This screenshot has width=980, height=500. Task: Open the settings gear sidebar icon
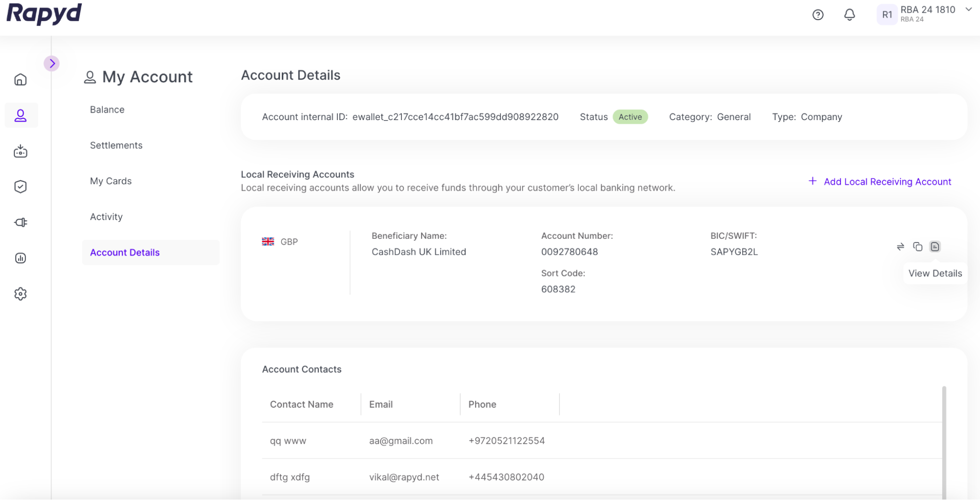tap(21, 294)
